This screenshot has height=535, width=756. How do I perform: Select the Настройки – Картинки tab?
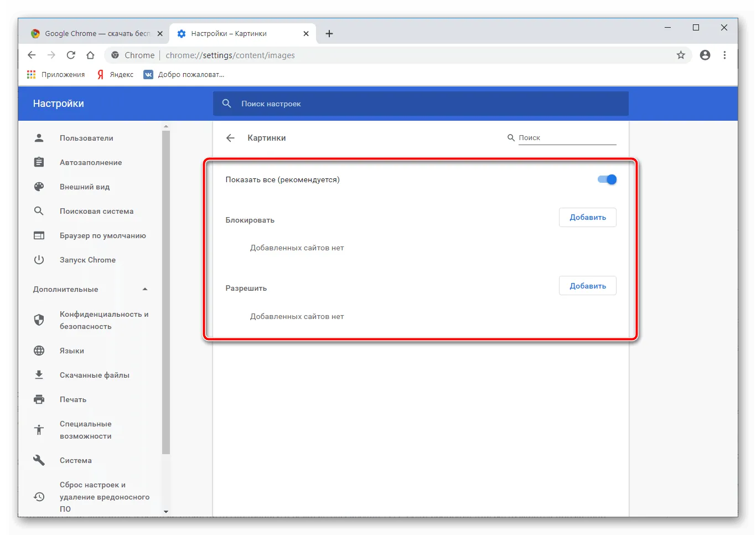click(x=243, y=34)
